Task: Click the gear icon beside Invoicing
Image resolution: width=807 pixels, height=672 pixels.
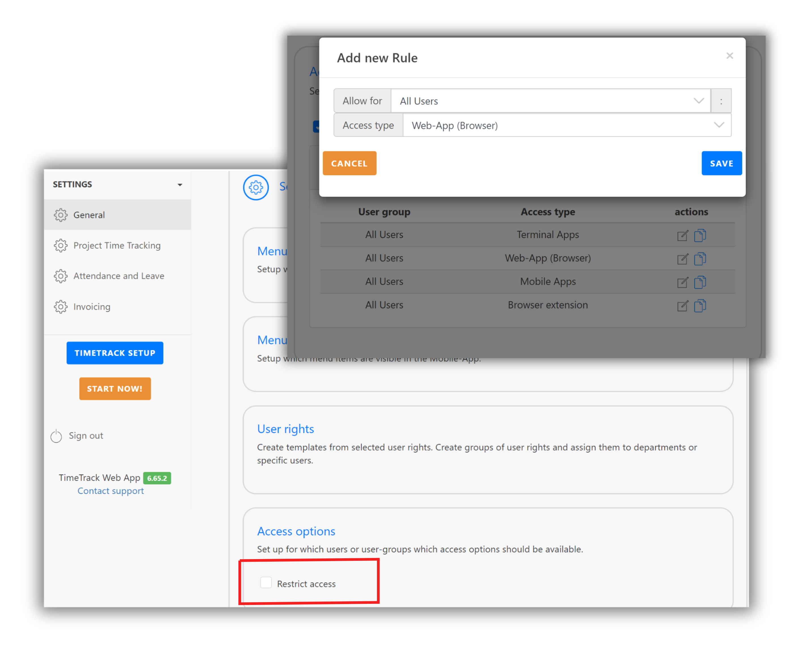Action: 61,306
